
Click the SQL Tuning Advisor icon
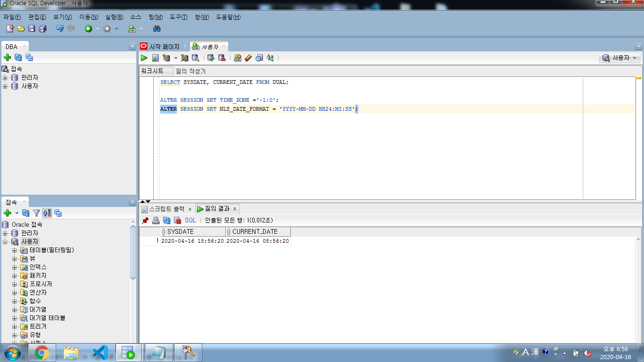[195, 58]
